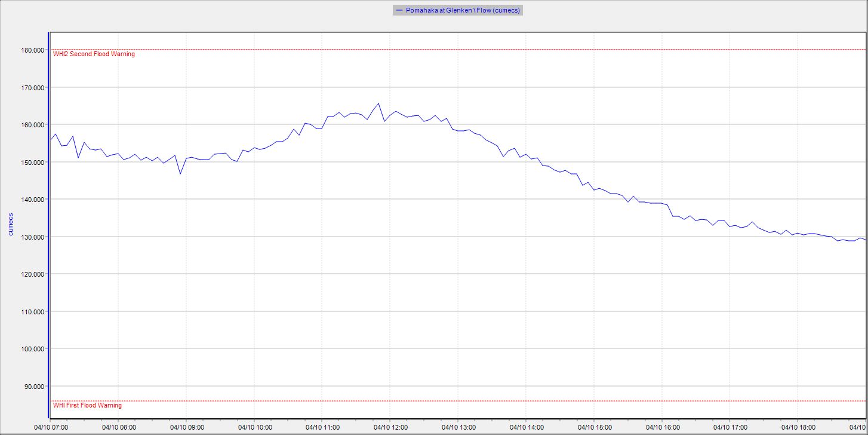868x435 pixels.
Task: Select the WHI First Flood Warning label
Action: coord(87,406)
